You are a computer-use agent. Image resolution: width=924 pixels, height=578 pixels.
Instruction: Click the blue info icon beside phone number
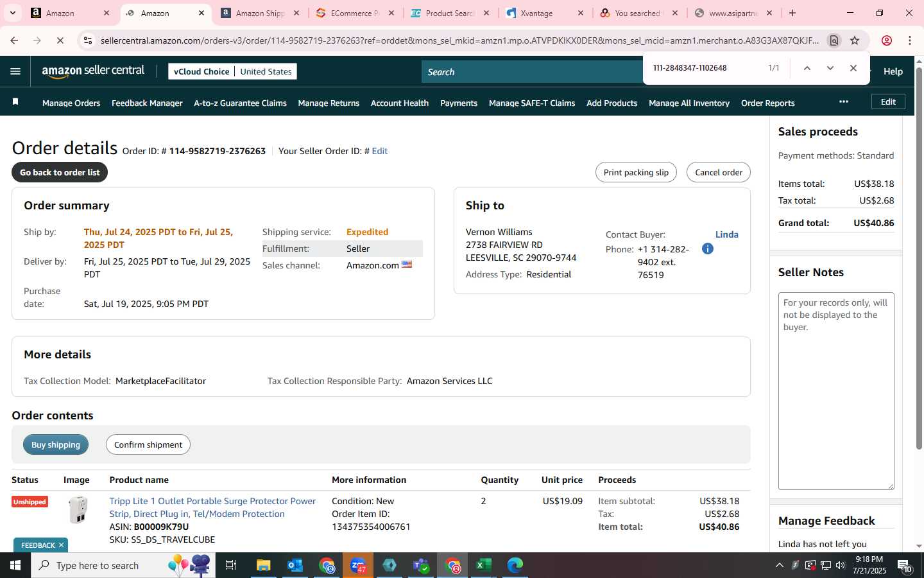(x=707, y=249)
